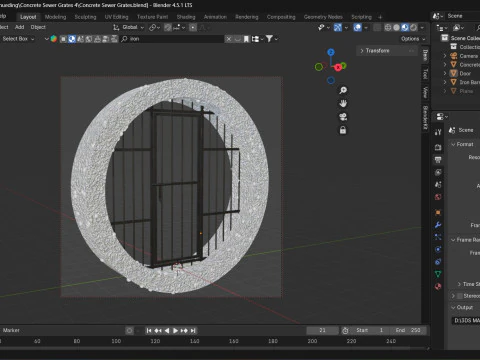Switch to solid viewport shading
The width and height of the screenshot is (480, 360).
(x=396, y=28)
